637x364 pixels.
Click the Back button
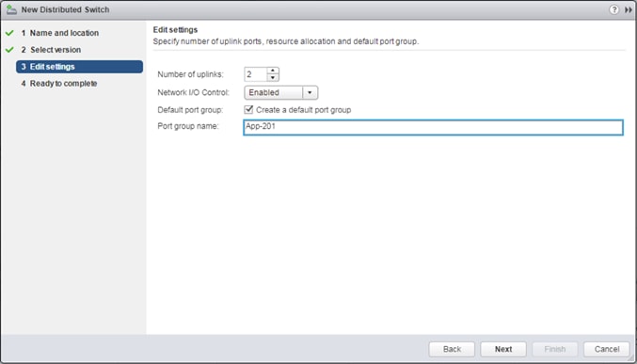(452, 349)
